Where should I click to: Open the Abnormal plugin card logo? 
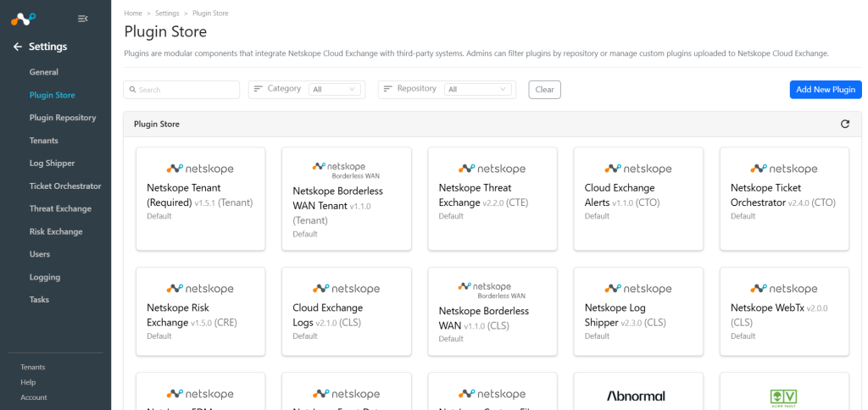tap(636, 396)
